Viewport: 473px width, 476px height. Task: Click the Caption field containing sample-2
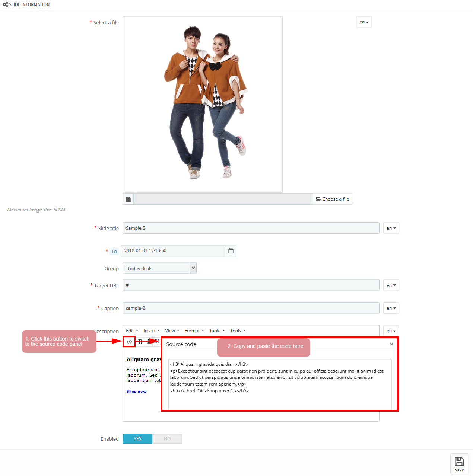pyautogui.click(x=251, y=308)
